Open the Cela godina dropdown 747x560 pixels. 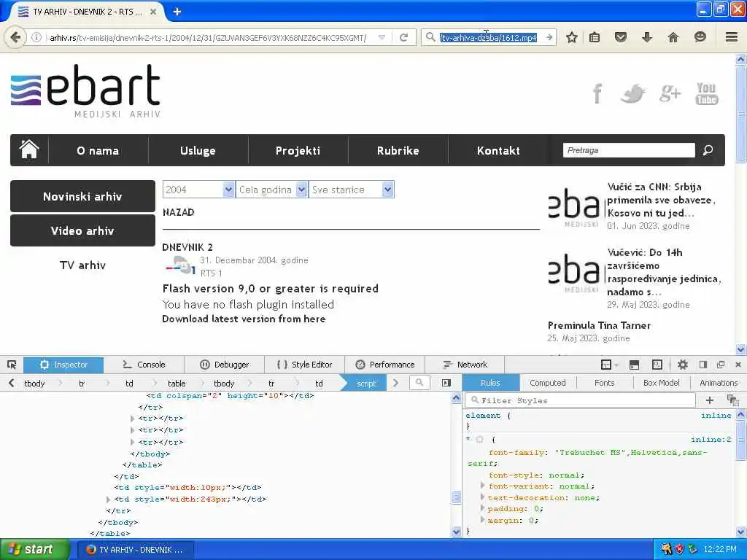pyautogui.click(x=271, y=190)
